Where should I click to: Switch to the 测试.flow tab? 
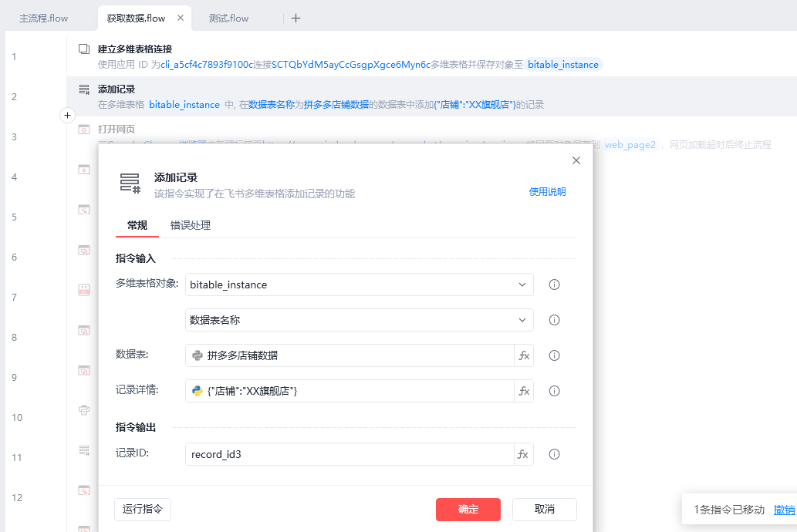point(228,19)
